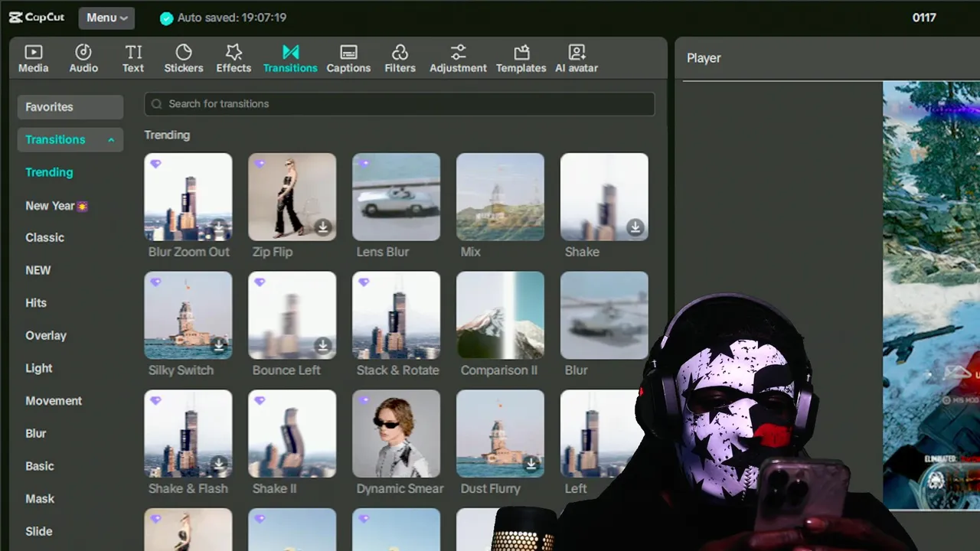Image resolution: width=980 pixels, height=551 pixels.
Task: Select the Trending category
Action: coord(49,172)
